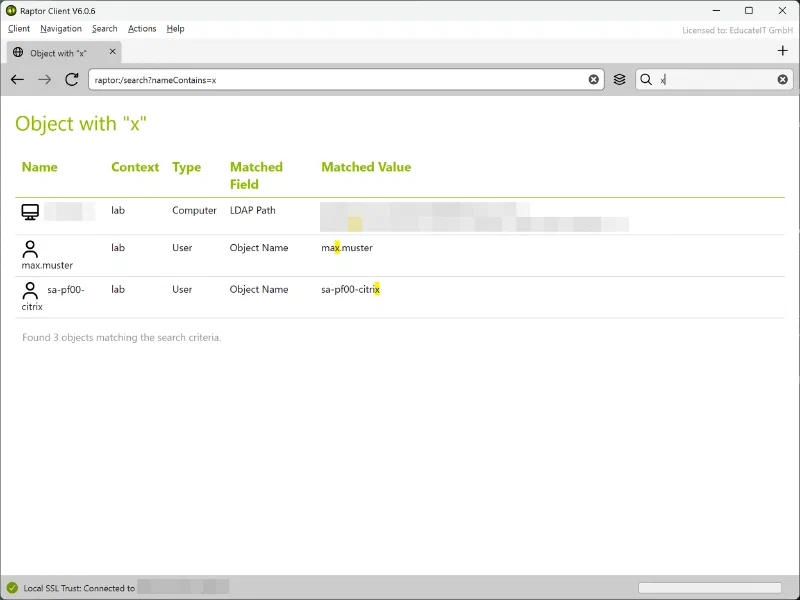Minimize the Raptor Client window
The image size is (800, 600).
coord(716,11)
